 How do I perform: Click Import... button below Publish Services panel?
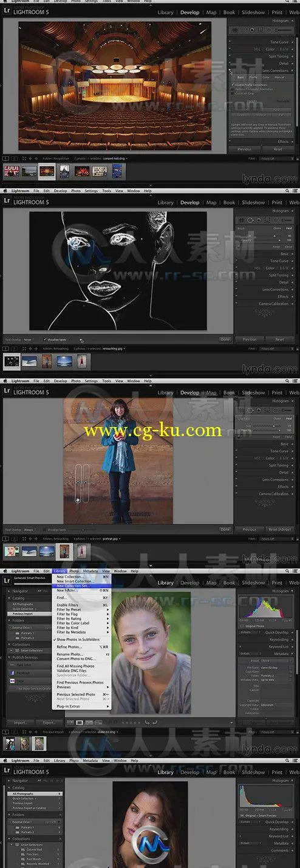tap(20, 722)
